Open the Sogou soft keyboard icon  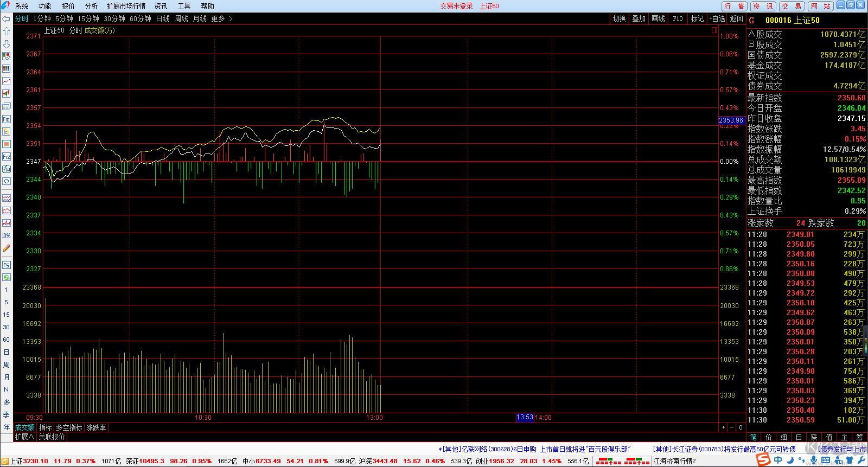[x=825, y=460]
